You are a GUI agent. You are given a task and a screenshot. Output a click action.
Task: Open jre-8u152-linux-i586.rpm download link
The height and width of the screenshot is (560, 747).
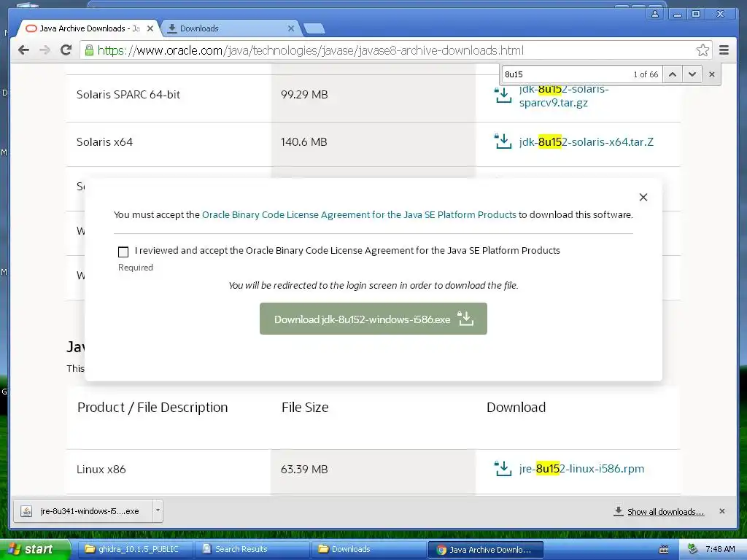[x=581, y=469]
